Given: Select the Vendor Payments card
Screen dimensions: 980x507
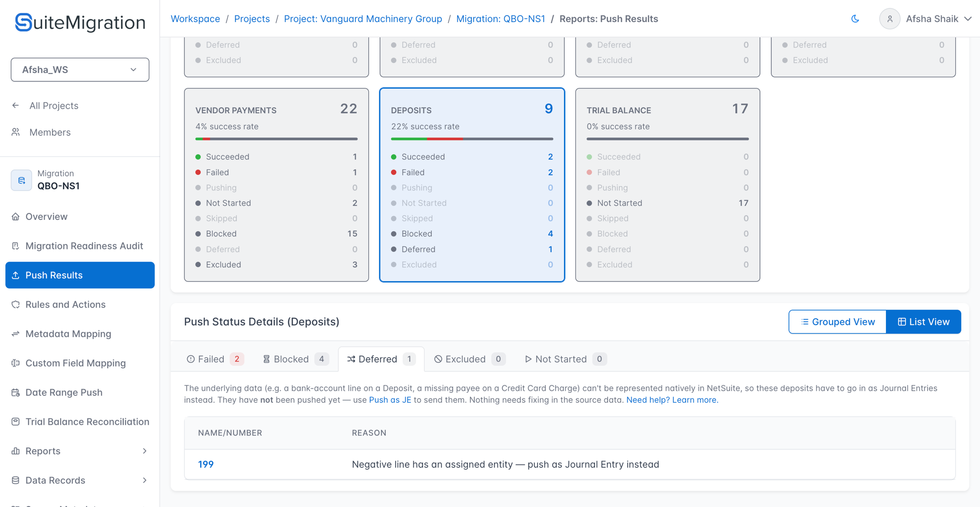Looking at the screenshot, I should pos(276,185).
